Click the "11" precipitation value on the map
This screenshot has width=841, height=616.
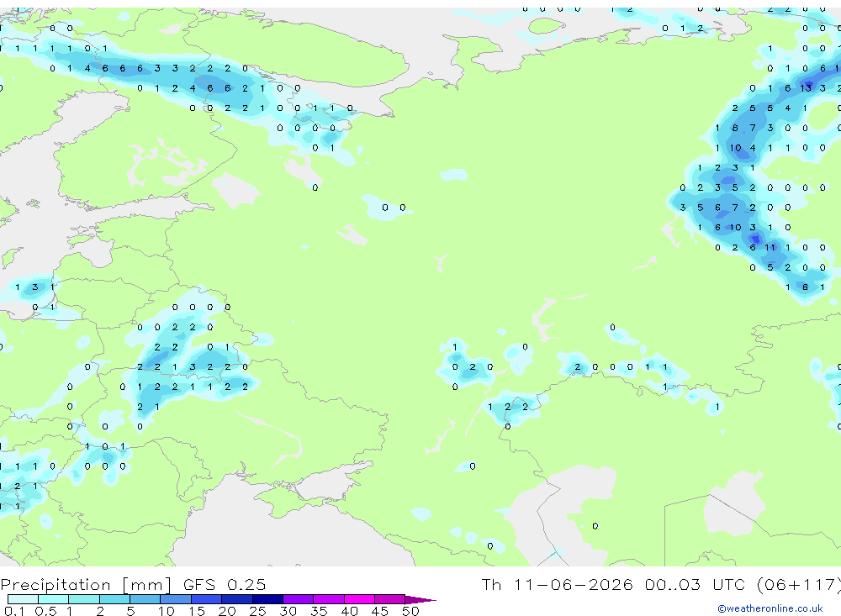[770, 247]
